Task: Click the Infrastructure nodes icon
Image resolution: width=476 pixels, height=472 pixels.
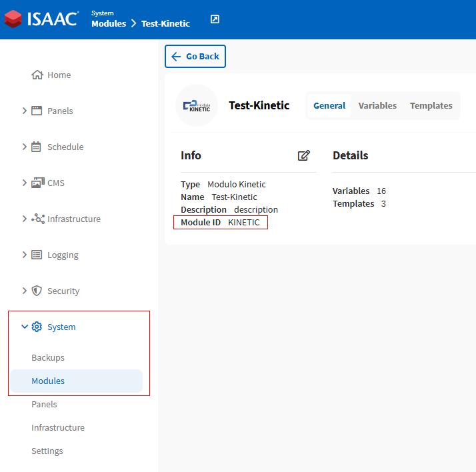Action: [38, 219]
